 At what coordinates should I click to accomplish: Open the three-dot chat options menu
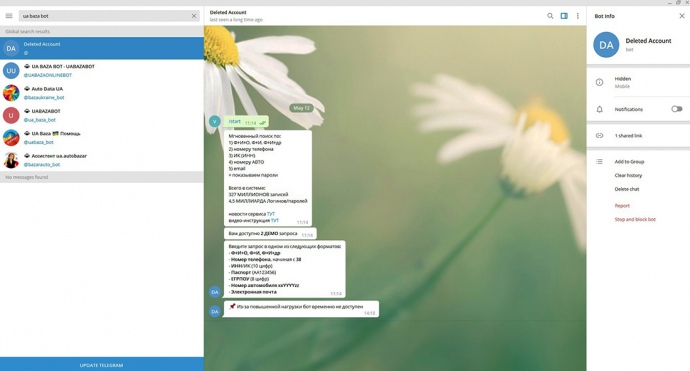(578, 16)
